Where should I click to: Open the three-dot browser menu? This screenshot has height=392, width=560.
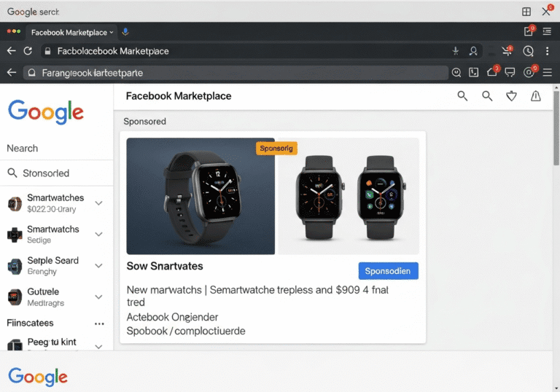pyautogui.click(x=547, y=51)
